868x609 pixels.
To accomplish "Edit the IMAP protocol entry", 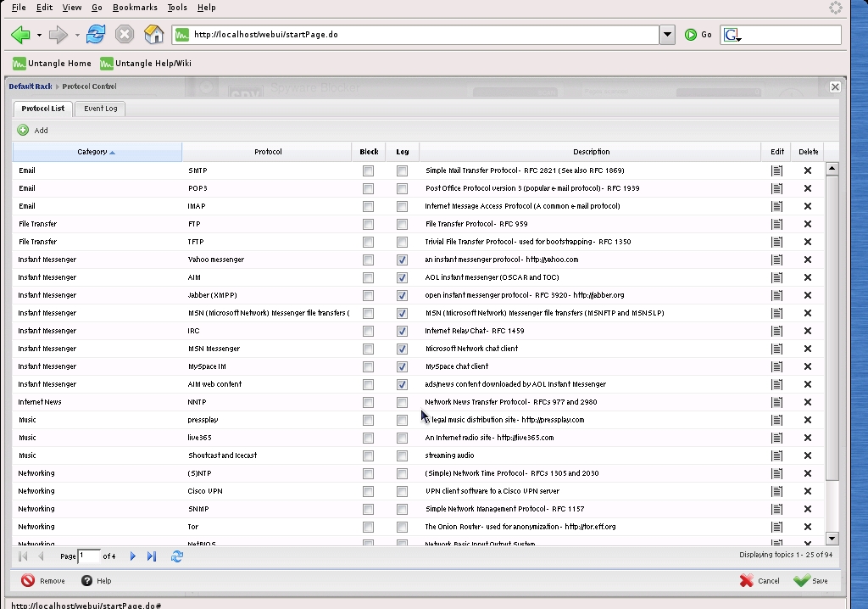I will click(x=776, y=206).
